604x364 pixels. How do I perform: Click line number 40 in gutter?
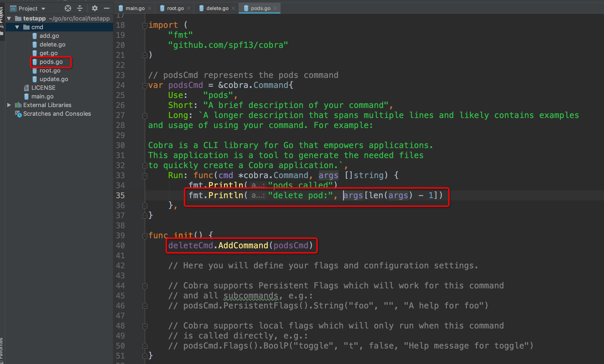[120, 246]
